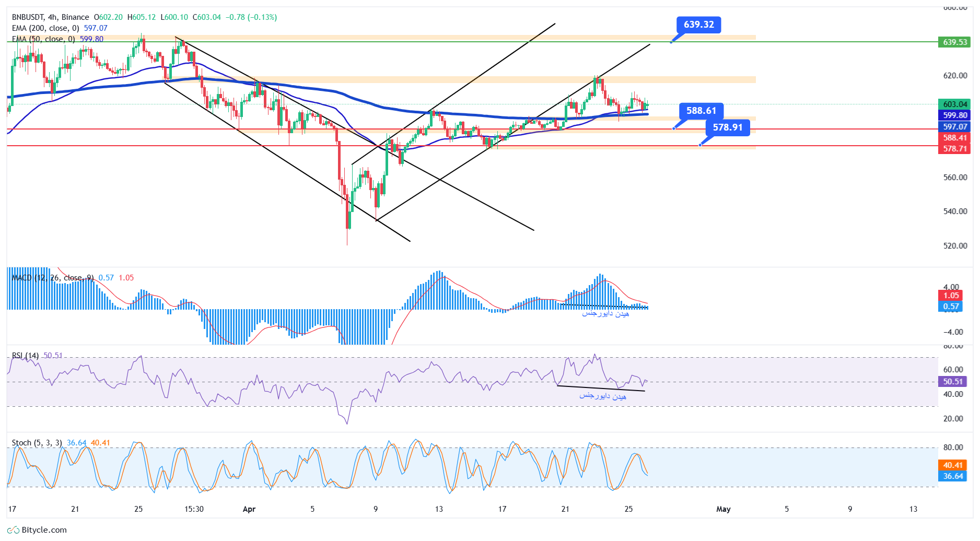Click the Apr date on time axis
The image size is (980, 541).
tap(249, 509)
